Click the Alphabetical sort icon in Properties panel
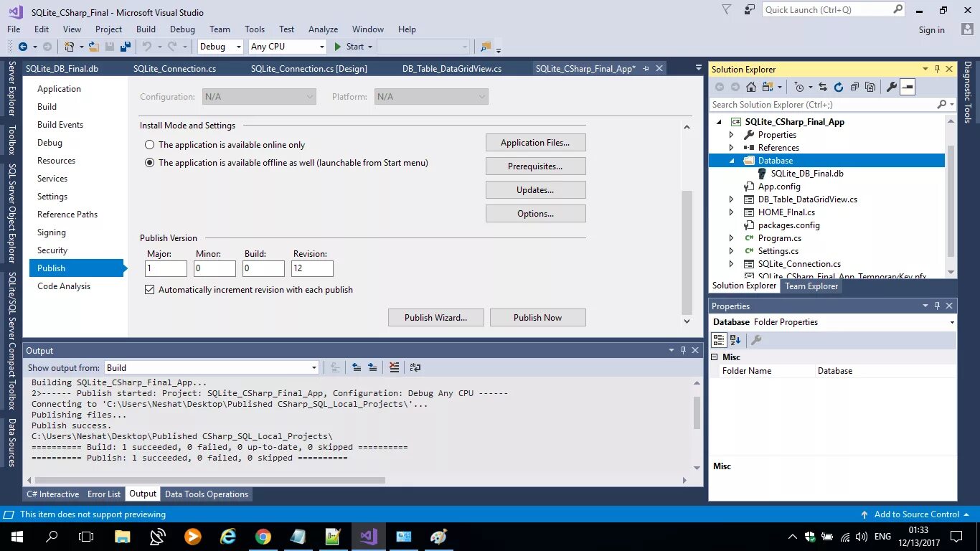 [735, 340]
